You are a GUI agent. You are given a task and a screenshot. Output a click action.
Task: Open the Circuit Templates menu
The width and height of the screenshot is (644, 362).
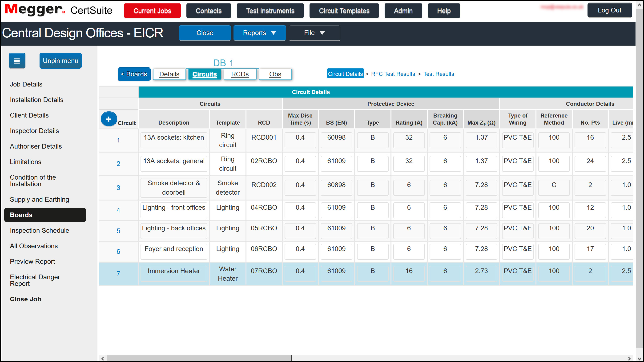(x=344, y=11)
